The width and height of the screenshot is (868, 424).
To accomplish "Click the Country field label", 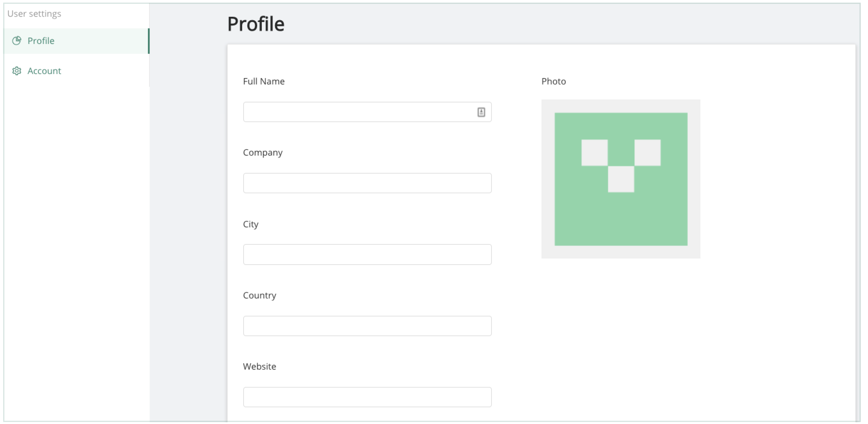I will [259, 295].
